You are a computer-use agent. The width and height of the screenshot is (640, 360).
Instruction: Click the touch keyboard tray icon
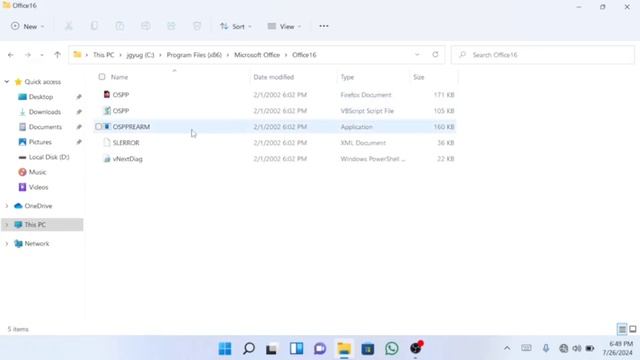(x=526, y=348)
